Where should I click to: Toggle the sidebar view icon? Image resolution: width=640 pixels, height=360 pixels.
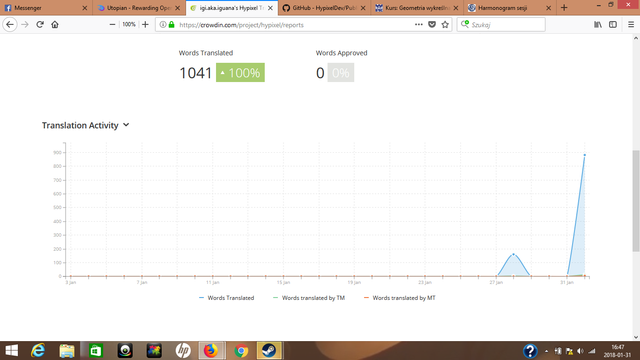point(613,24)
